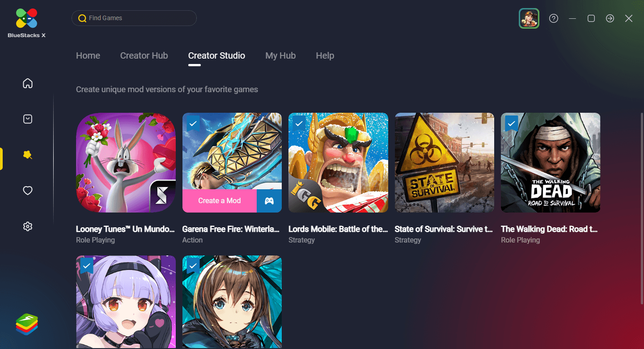Image resolution: width=644 pixels, height=349 pixels.
Task: Click the Action genre label
Action: coord(192,240)
